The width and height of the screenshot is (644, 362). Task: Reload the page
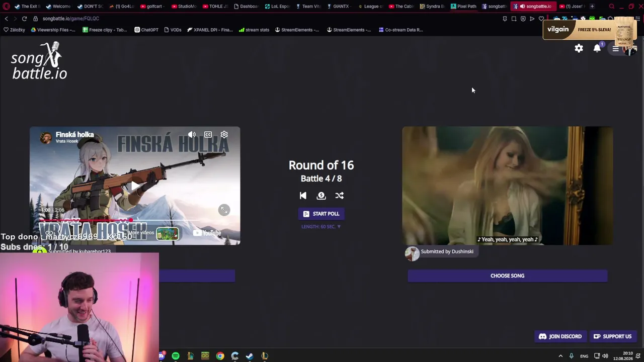click(x=24, y=19)
